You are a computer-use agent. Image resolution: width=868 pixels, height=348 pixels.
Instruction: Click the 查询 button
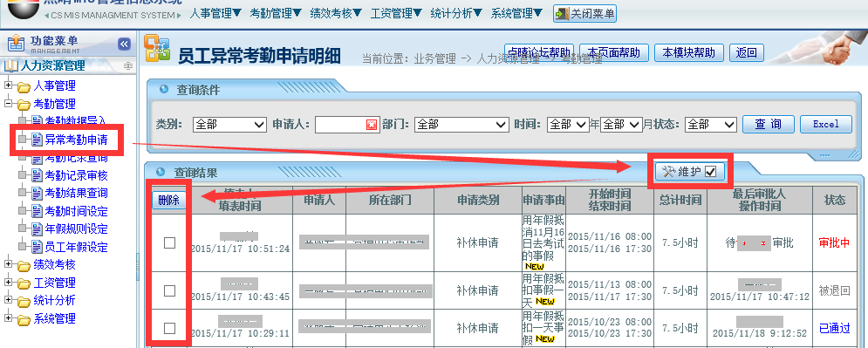point(769,124)
